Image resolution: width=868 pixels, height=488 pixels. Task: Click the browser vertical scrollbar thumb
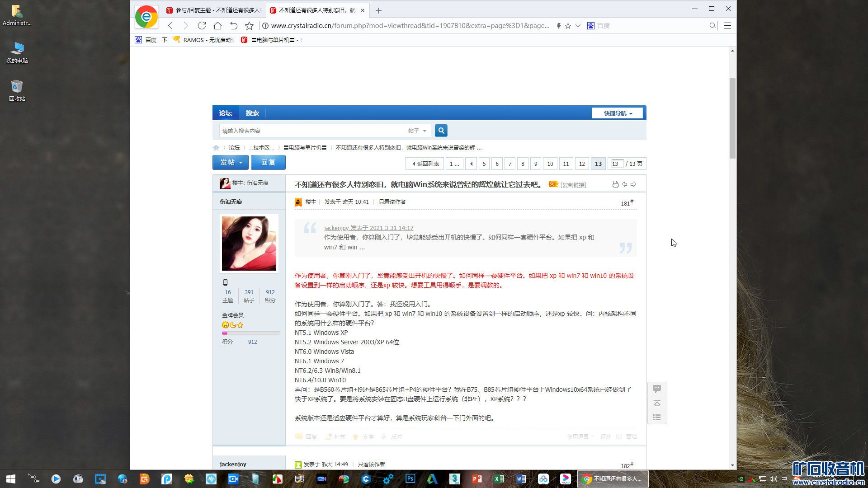point(732,117)
